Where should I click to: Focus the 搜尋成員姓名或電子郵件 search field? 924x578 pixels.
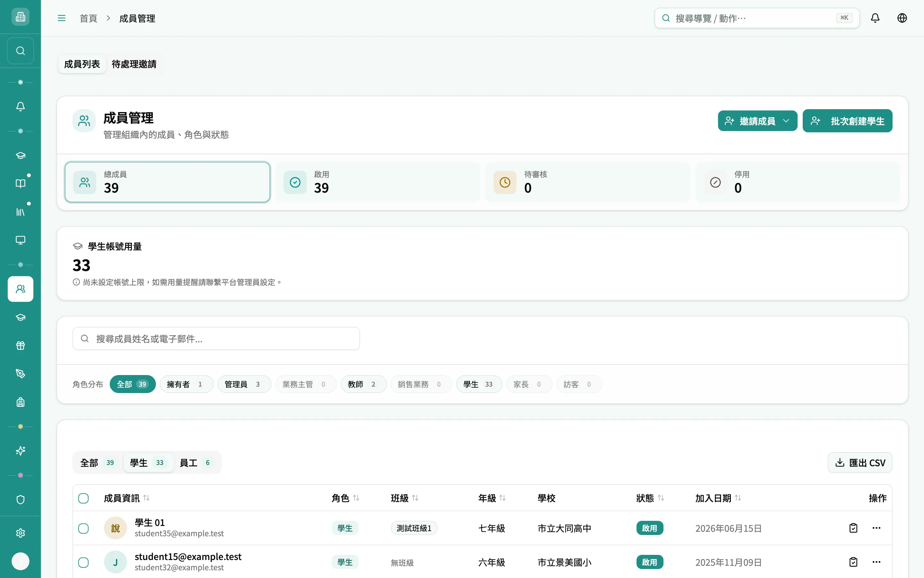216,338
